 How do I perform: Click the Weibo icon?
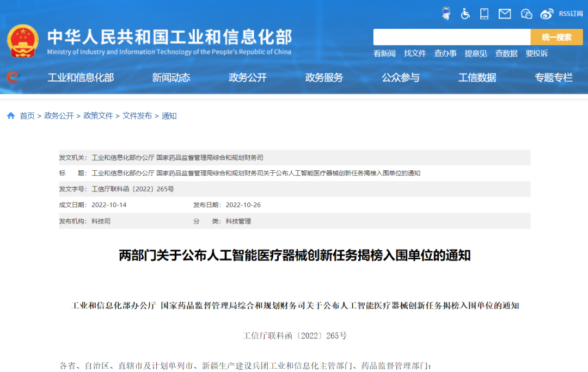click(547, 14)
